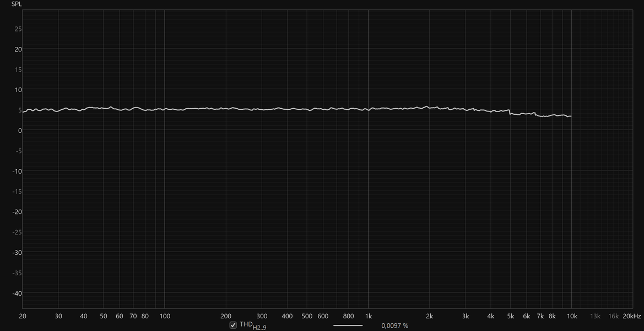
Task: Click the 2k frequency axis label
Action: 430,316
